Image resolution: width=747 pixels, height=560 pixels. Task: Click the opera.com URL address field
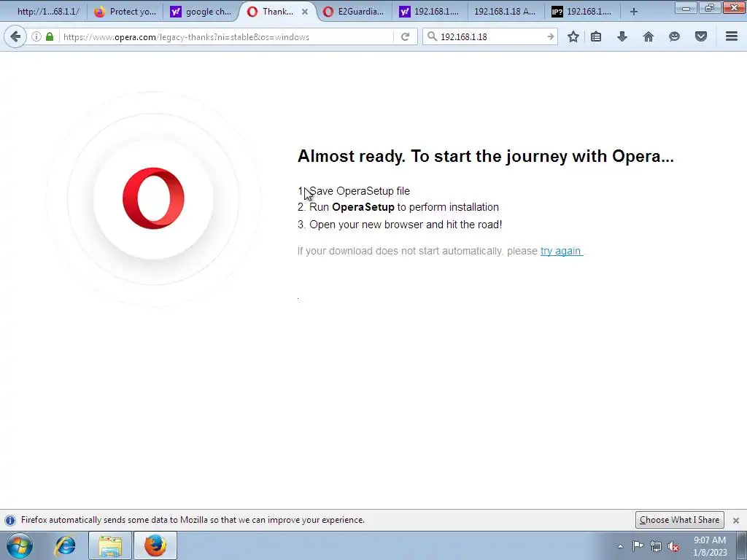(226, 36)
